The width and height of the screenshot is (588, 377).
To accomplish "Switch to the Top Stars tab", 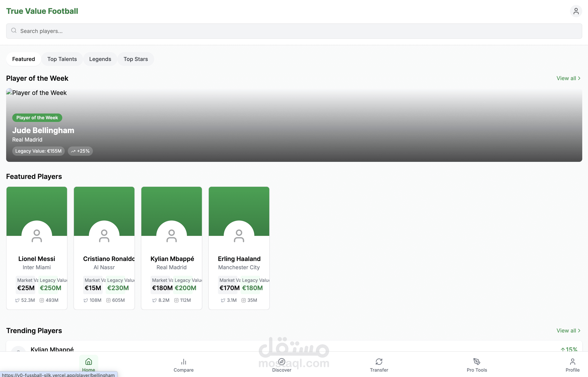I will click(136, 59).
